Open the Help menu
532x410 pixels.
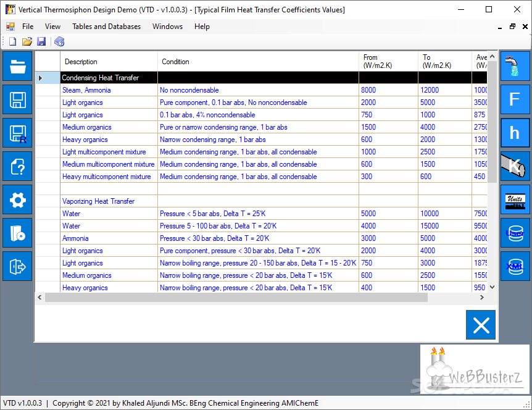coord(202,27)
